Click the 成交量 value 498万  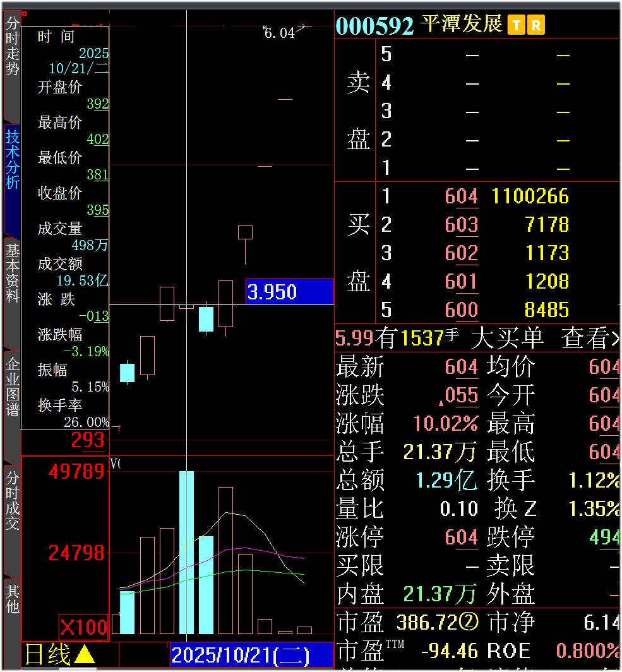pos(90,245)
